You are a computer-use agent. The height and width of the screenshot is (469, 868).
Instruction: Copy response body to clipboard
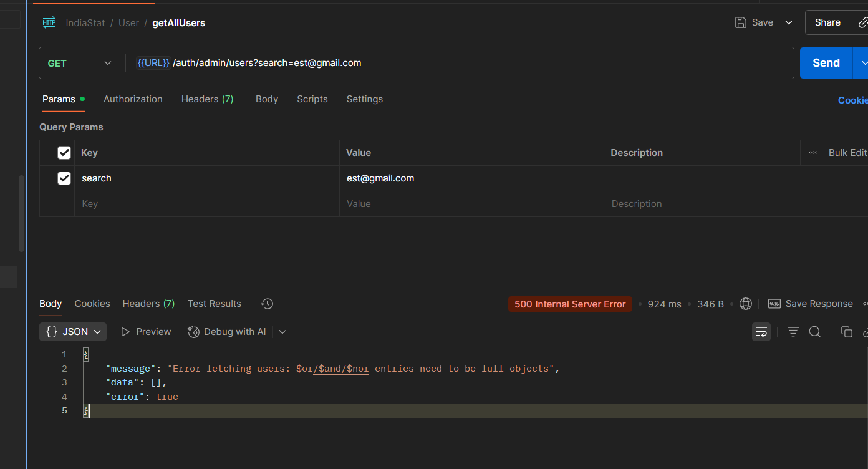tap(846, 332)
